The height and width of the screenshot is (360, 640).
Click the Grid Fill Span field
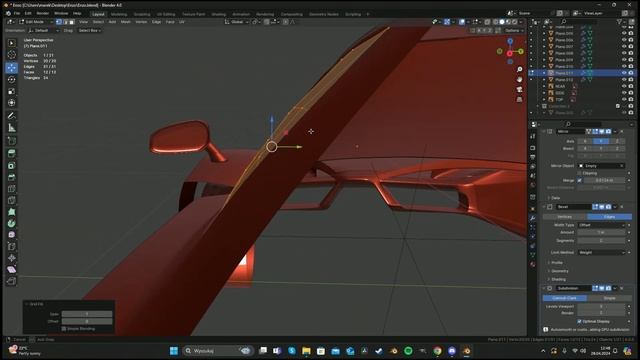87,314
